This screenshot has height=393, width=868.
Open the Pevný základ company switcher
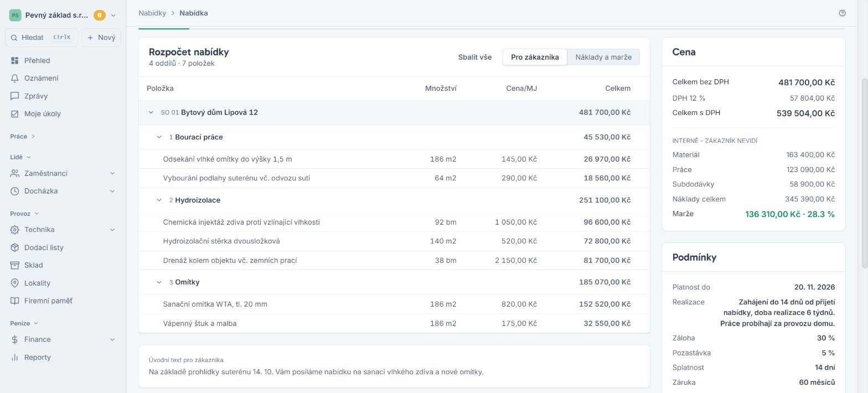(63, 15)
